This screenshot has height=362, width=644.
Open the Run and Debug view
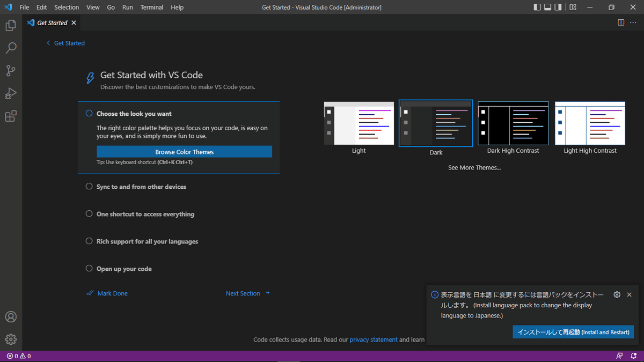(11, 93)
